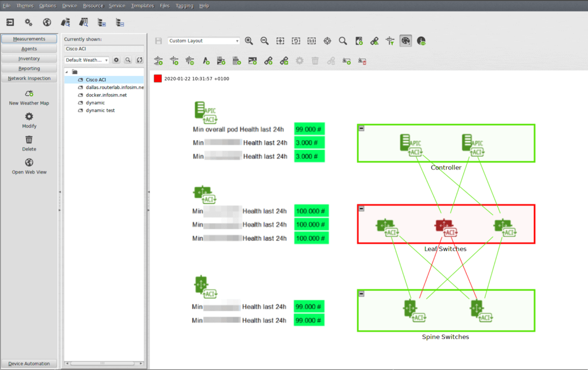The height and width of the screenshot is (370, 588).
Task: Select the zoom in tool
Action: point(249,41)
